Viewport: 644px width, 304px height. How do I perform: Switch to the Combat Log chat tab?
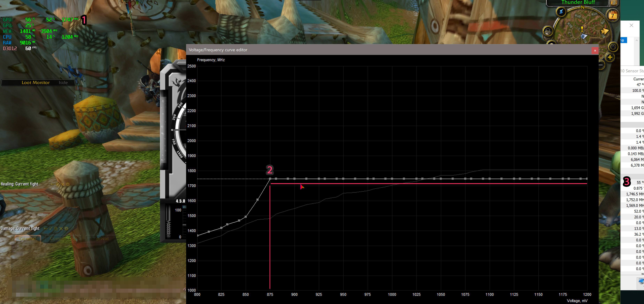[63, 238]
